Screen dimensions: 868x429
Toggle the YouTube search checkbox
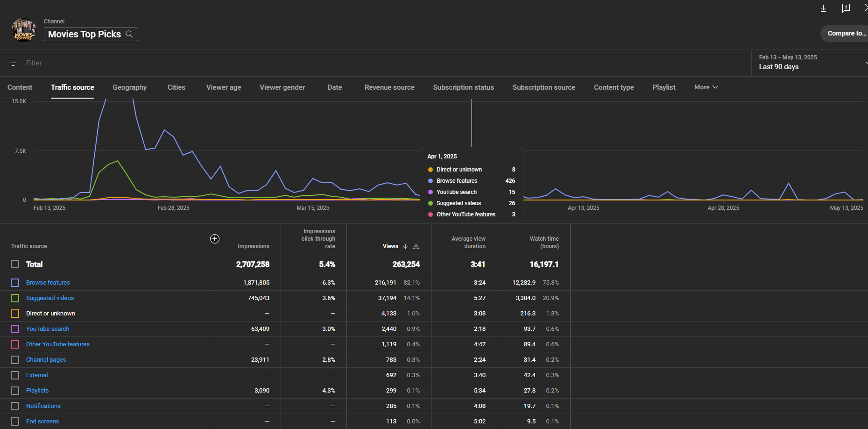15,329
